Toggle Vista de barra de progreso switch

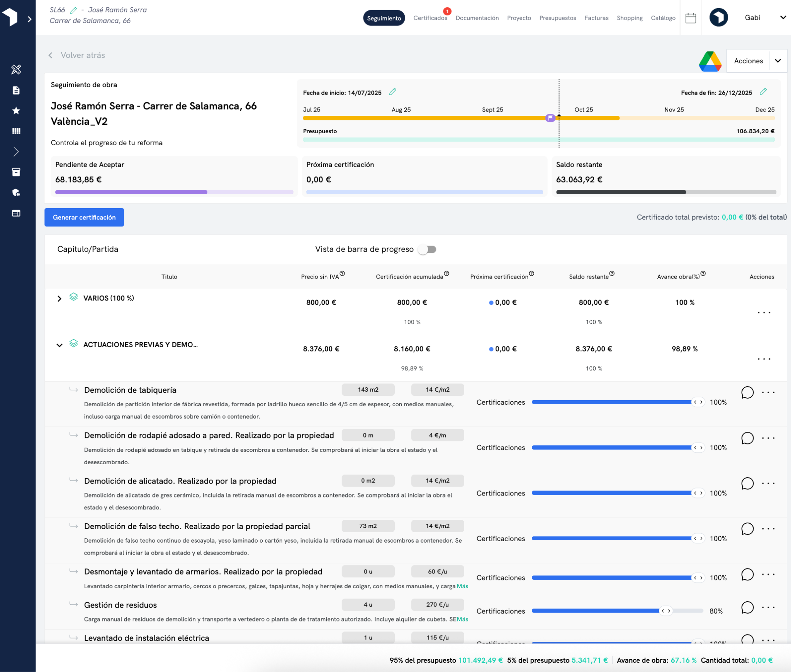pyautogui.click(x=428, y=249)
